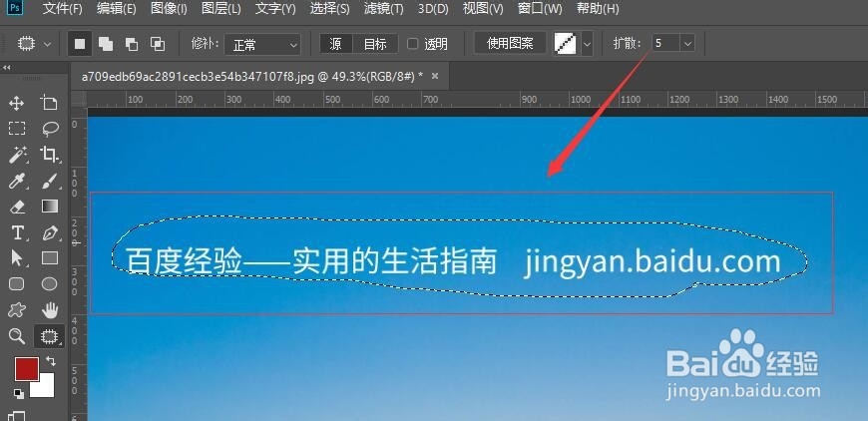Open the 图像(I) menu
The height and width of the screenshot is (421, 868).
click(x=169, y=9)
